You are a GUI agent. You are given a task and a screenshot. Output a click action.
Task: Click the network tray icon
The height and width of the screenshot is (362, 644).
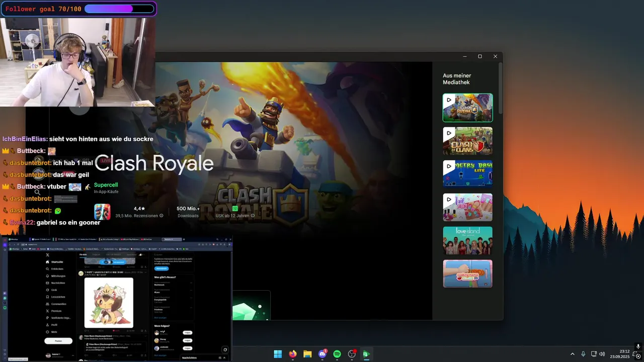pyautogui.click(x=594, y=354)
